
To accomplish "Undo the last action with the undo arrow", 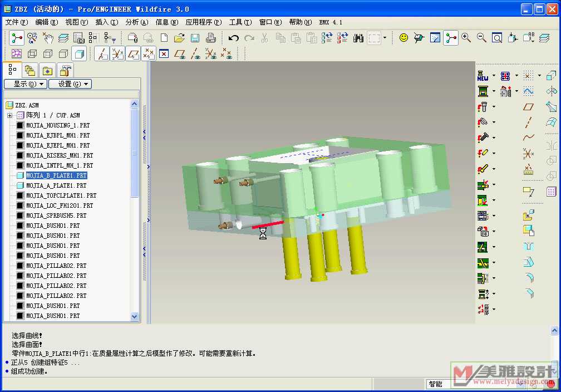I will (233, 38).
